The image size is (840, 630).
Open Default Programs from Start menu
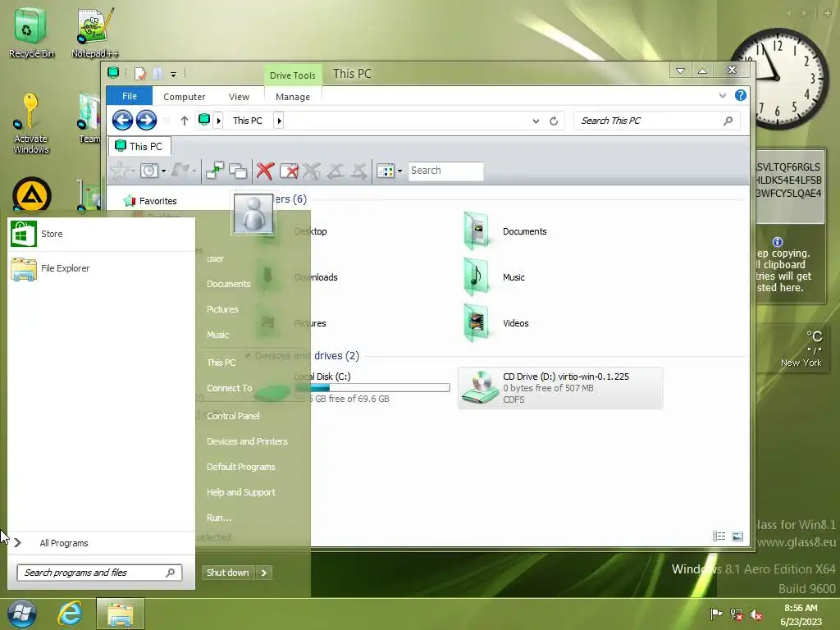[x=241, y=467]
